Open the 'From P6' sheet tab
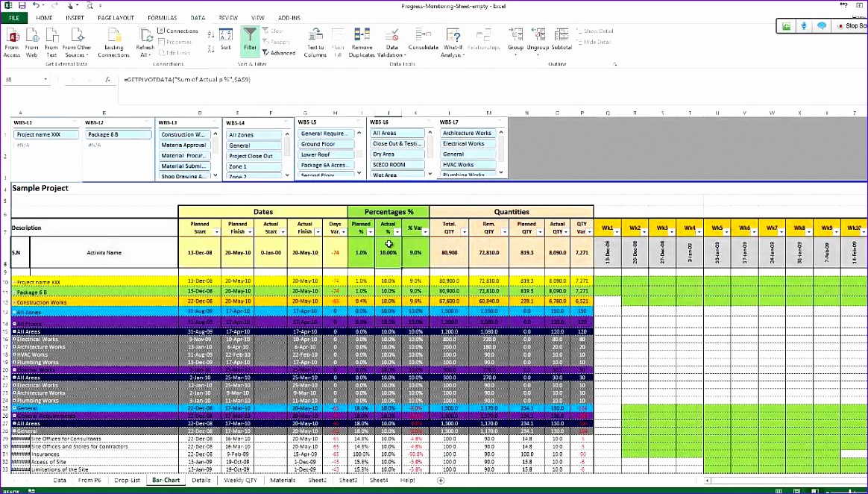 [89, 480]
